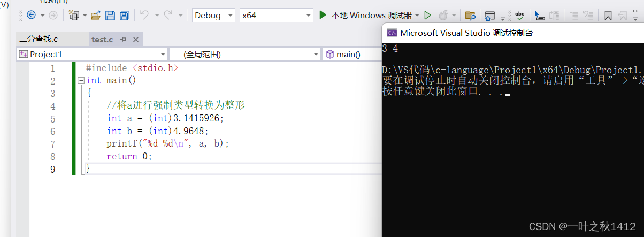Switch to the 二分查找.c tab
Viewport: 644px width, 237px height.
coord(39,39)
